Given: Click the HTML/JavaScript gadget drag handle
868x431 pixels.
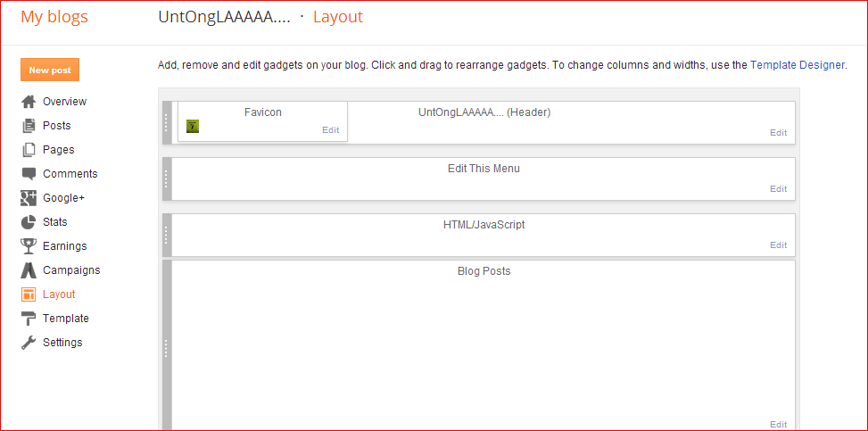Looking at the screenshot, I should [x=167, y=235].
